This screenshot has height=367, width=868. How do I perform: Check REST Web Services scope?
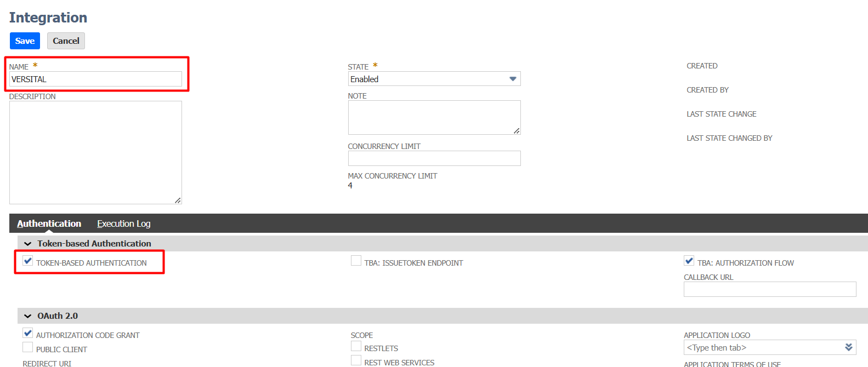coord(356,361)
